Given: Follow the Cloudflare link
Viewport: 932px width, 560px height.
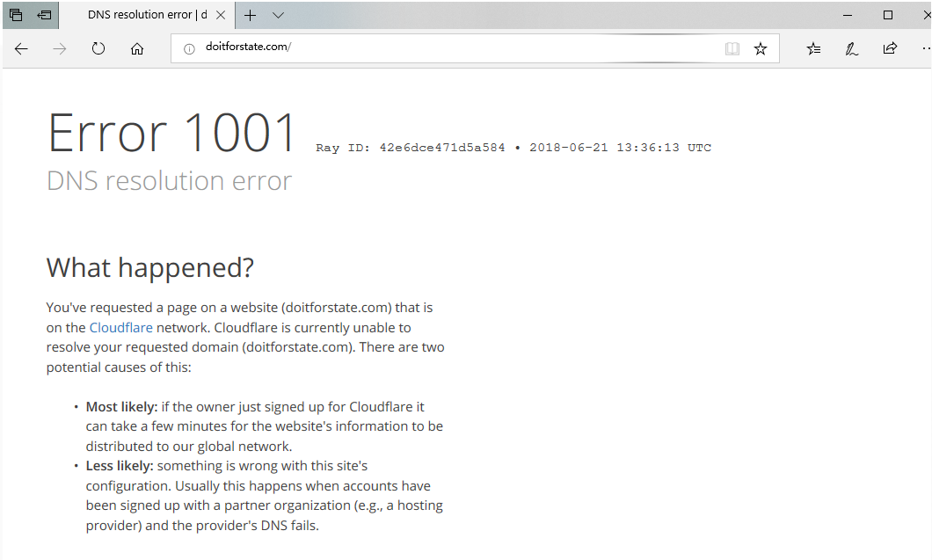Looking at the screenshot, I should point(120,327).
